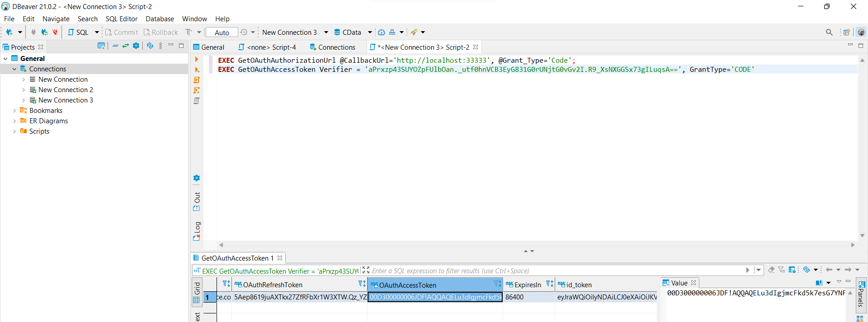
Task: Toggle the Out output panel button
Action: pos(197,201)
